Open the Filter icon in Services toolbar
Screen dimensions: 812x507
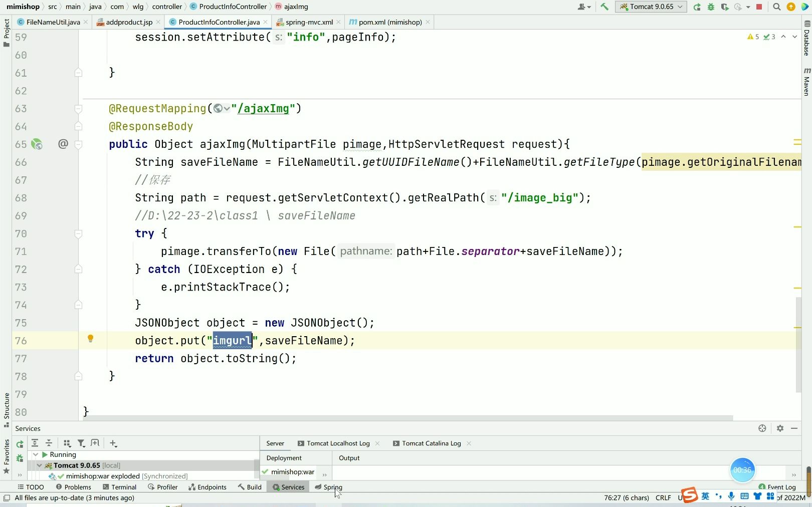81,443
